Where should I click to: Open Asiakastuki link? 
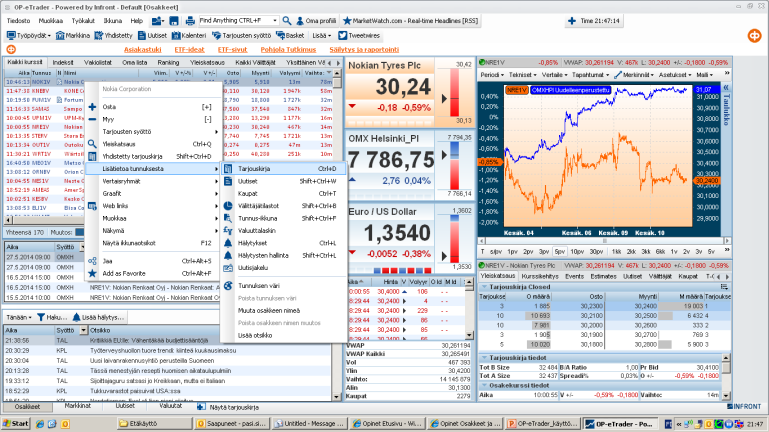click(143, 50)
